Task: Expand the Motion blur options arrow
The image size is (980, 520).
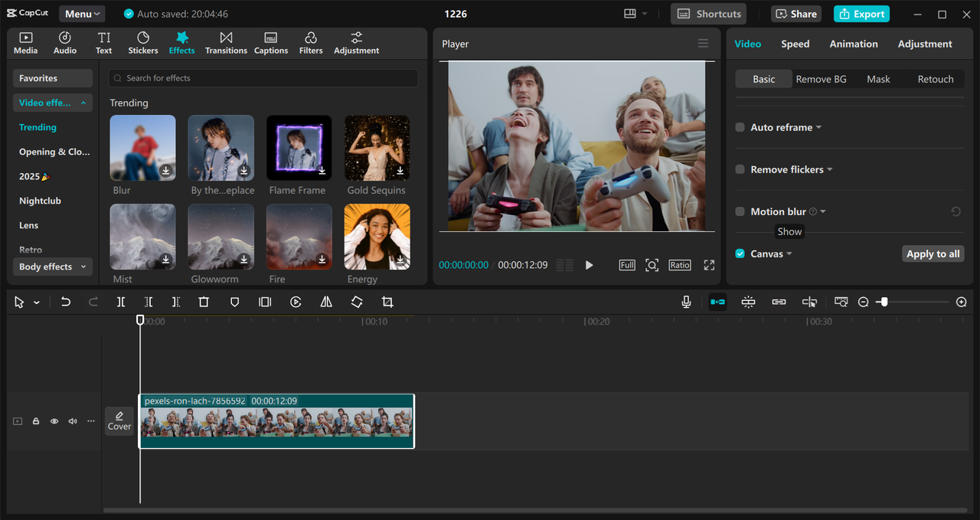Action: (x=823, y=211)
